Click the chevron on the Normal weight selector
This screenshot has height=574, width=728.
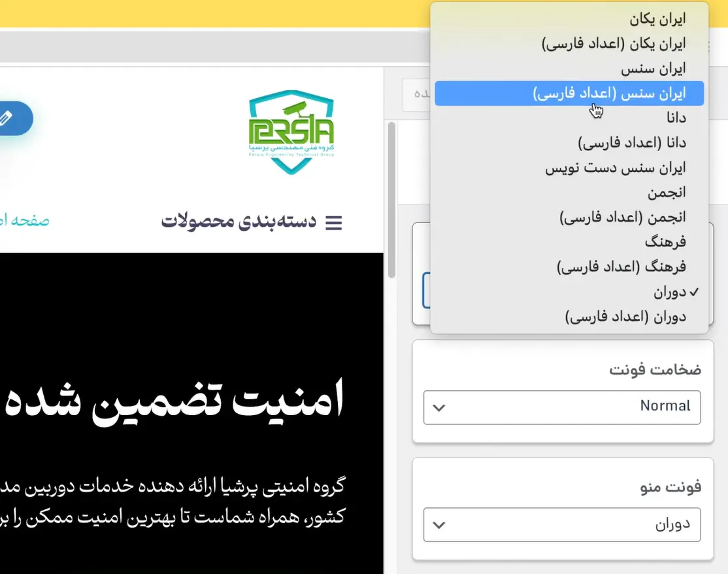pyautogui.click(x=438, y=407)
